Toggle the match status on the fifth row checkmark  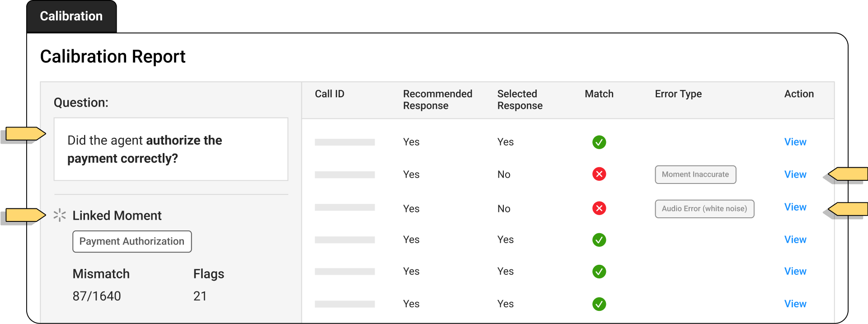599,272
